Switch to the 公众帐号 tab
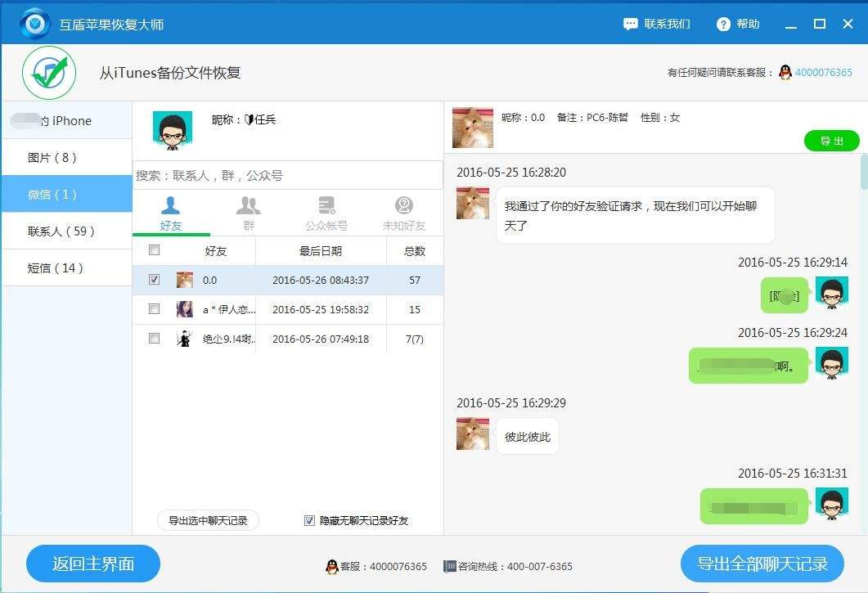868x593 pixels. coord(326,213)
